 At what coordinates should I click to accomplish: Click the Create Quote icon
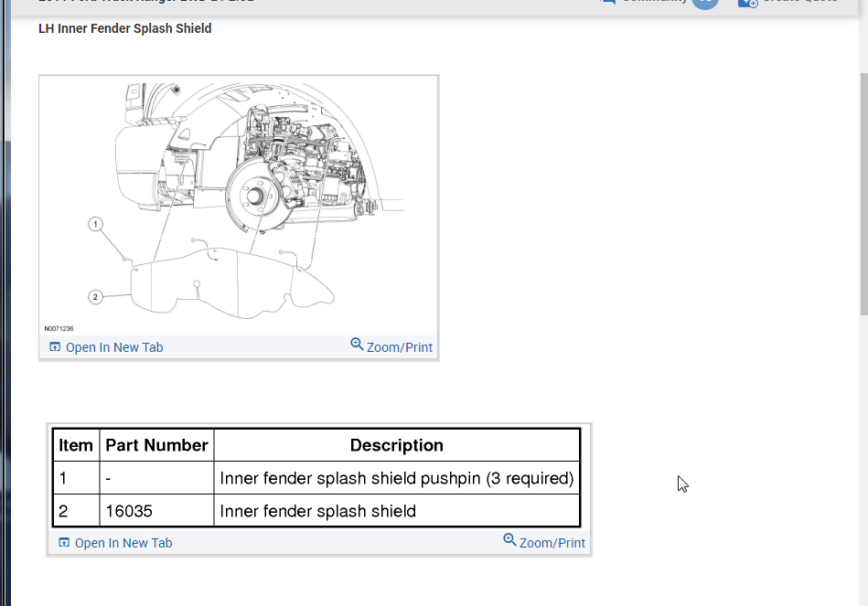click(x=748, y=2)
